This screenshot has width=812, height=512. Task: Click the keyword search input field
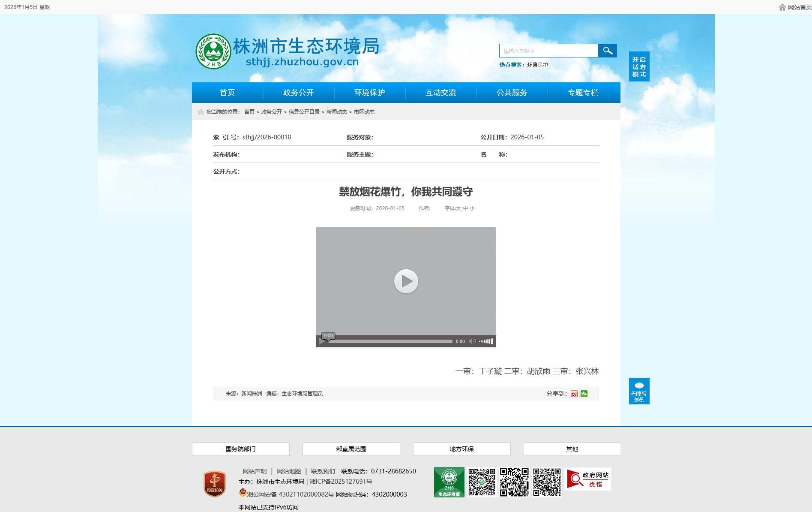coord(548,51)
